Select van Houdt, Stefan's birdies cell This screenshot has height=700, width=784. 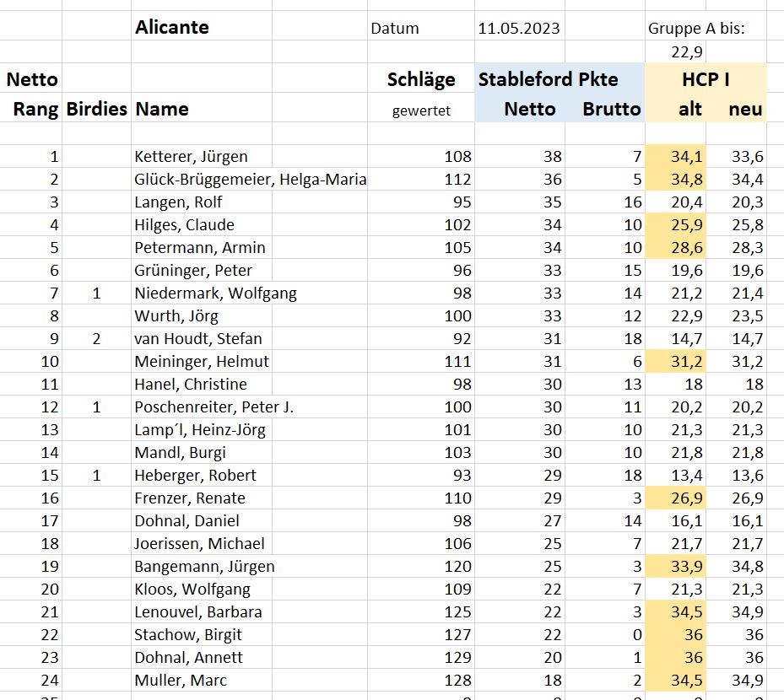click(x=96, y=338)
